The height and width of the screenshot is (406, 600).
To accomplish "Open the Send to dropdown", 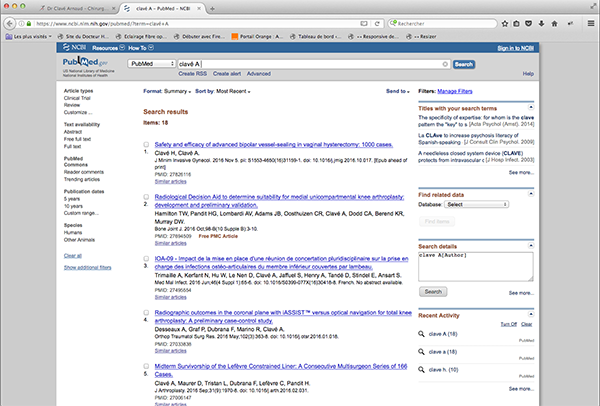I will (x=398, y=91).
